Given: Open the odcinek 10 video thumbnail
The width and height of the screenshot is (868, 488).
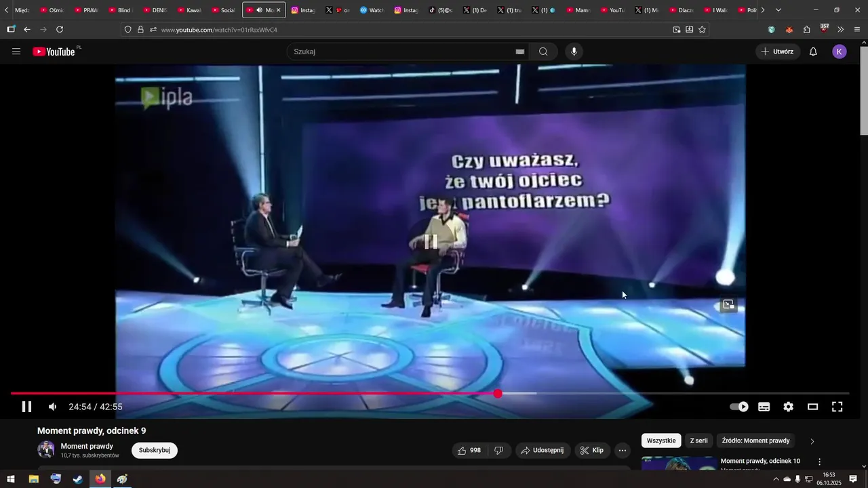Looking at the screenshot, I should (679, 464).
